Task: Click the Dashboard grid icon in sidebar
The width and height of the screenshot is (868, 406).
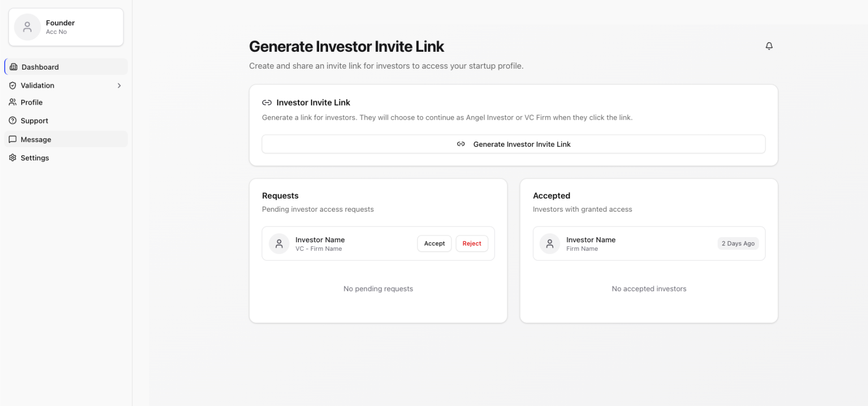Action: (14, 67)
